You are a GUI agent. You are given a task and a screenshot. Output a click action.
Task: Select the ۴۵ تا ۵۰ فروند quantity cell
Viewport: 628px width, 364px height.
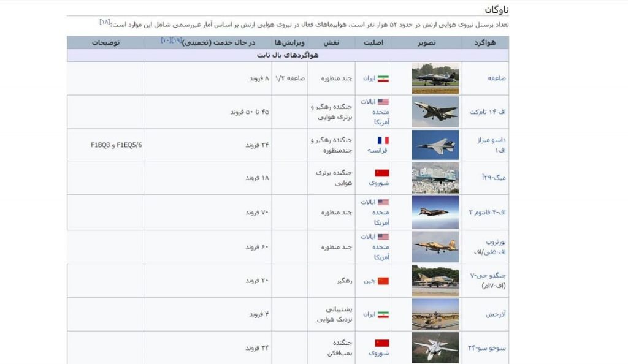click(209, 112)
